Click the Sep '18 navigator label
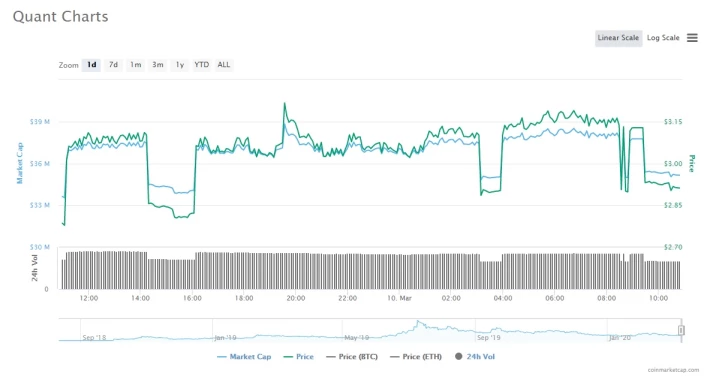 (x=94, y=337)
